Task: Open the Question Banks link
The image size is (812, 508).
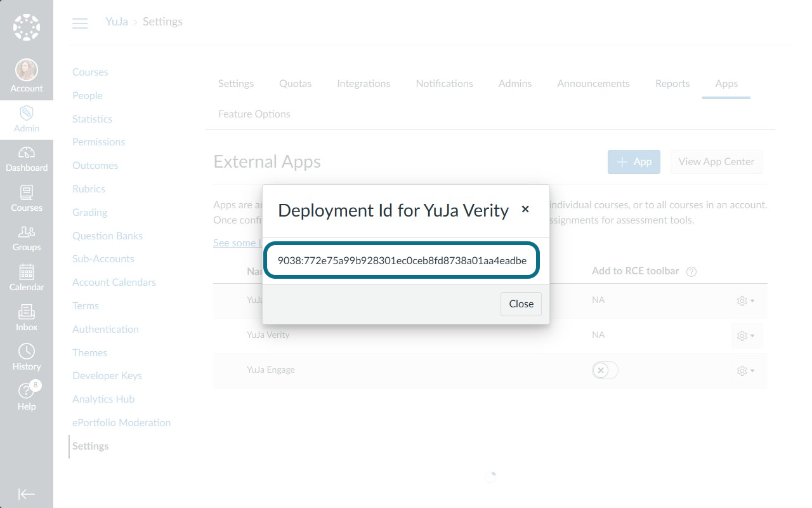Action: point(107,236)
